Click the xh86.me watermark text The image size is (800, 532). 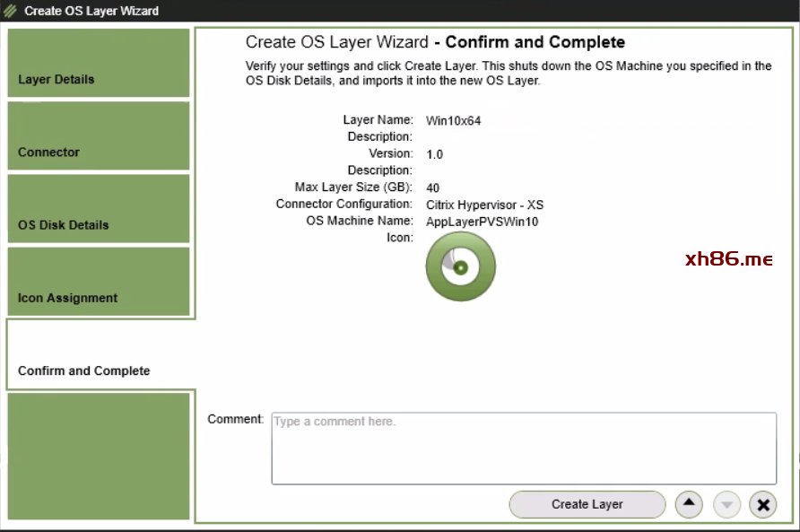[x=728, y=259]
